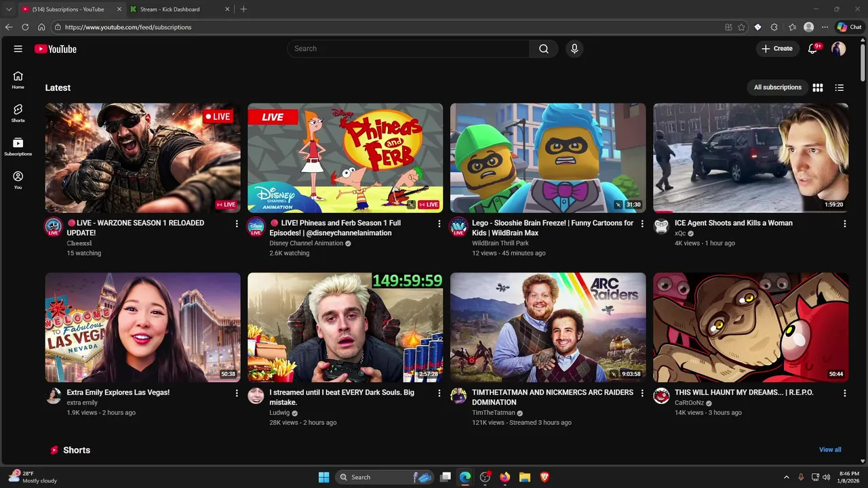Open options for Extra Emily Las Vegas video

[x=237, y=393]
